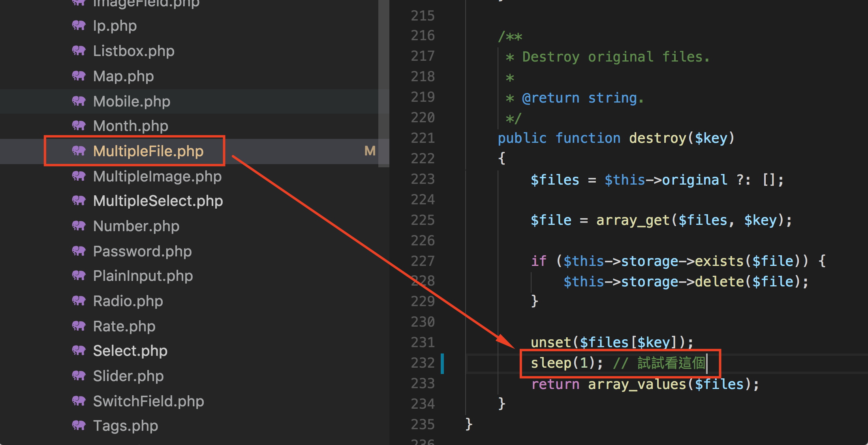This screenshot has width=868, height=445.
Task: Click the PHP elephant icon beside Tags.php
Action: tap(79, 426)
